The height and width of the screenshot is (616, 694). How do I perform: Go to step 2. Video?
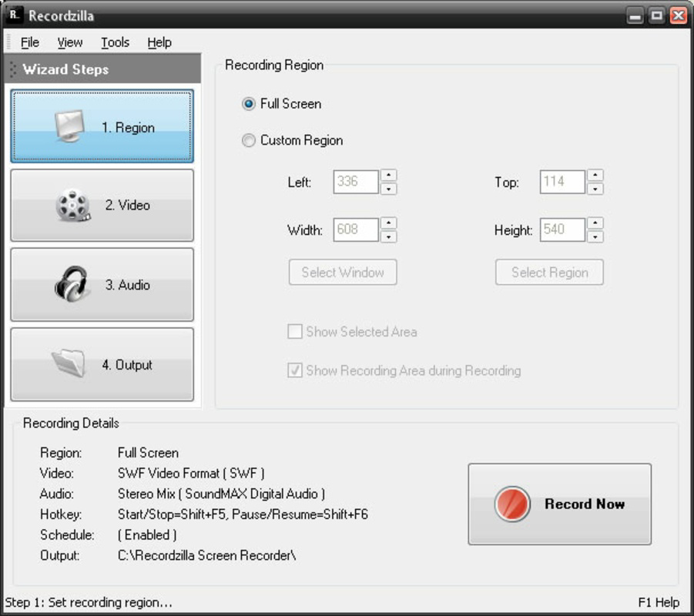[102, 206]
